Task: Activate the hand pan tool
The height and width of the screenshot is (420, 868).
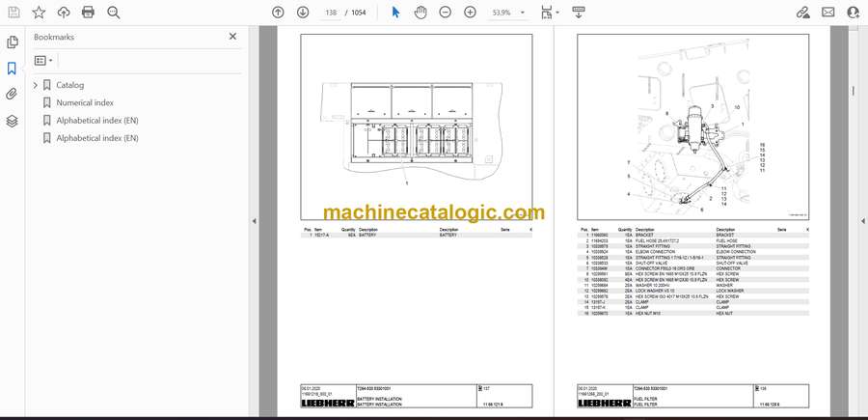Action: click(420, 13)
